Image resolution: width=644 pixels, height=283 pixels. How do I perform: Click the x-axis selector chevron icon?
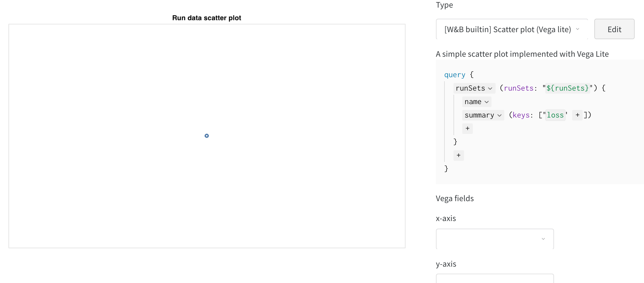point(543,239)
